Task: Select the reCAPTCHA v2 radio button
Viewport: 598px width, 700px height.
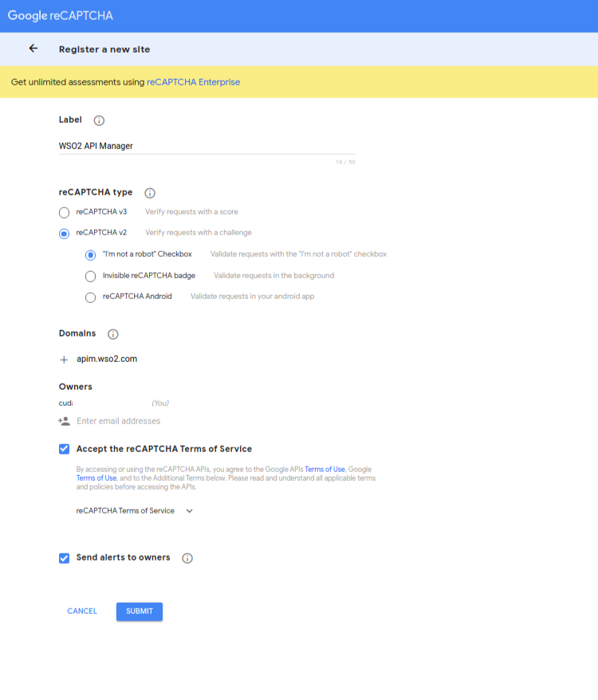Action: click(x=65, y=234)
